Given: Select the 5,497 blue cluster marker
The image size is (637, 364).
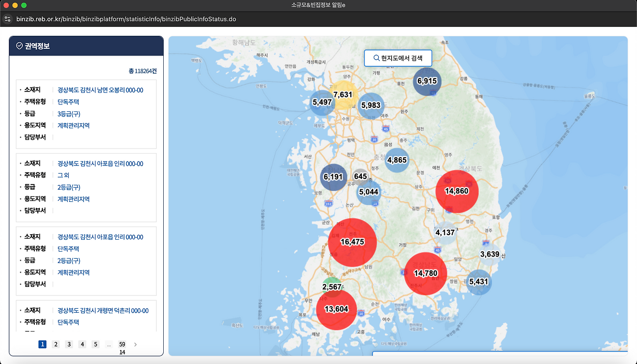Looking at the screenshot, I should (x=322, y=102).
